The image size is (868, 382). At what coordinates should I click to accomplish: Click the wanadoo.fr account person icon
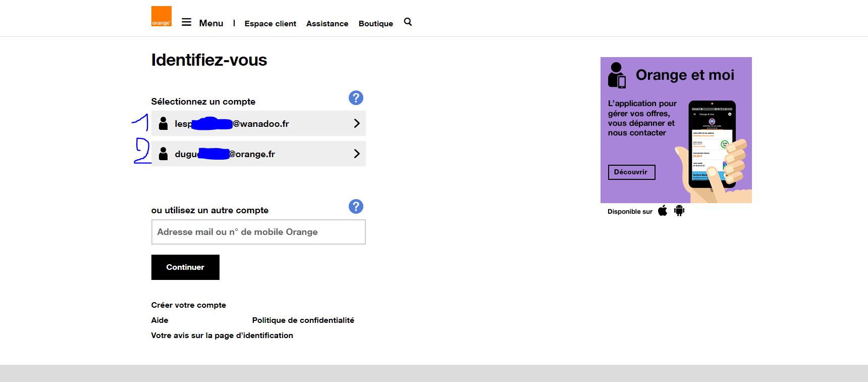pos(163,124)
